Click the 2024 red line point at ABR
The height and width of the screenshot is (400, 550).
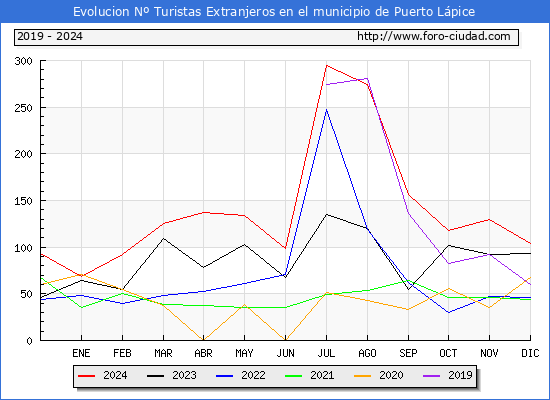pos(204,212)
